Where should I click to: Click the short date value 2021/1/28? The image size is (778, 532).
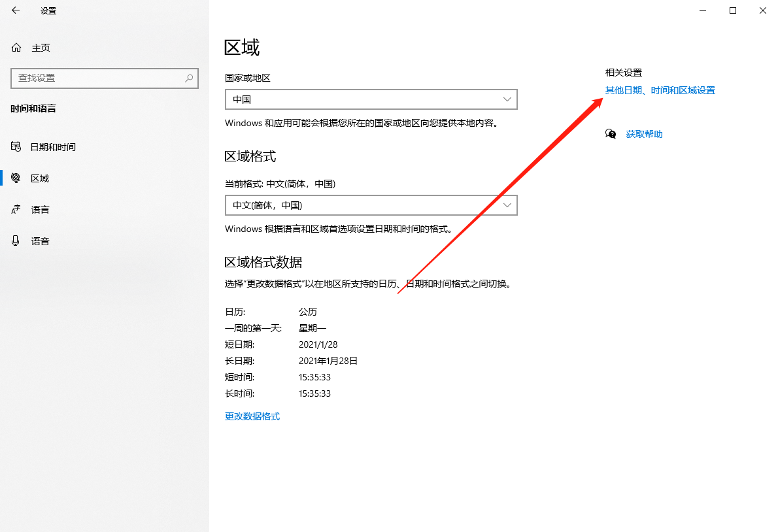click(318, 344)
